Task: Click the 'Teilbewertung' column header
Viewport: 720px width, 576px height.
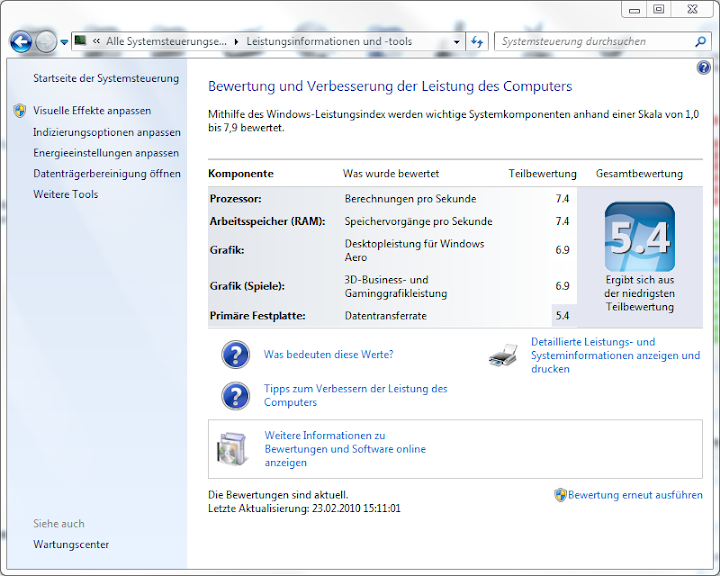Action: [542, 174]
